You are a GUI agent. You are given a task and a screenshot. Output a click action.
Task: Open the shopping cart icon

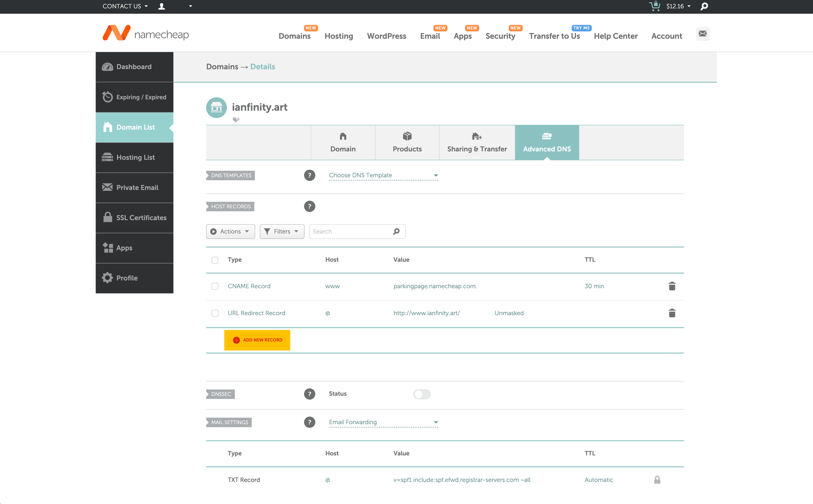(654, 6)
